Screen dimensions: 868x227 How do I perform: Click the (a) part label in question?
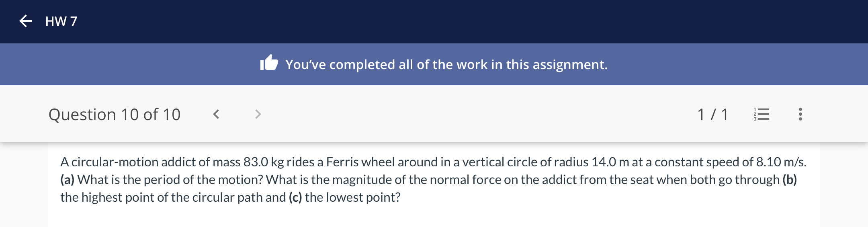click(67, 180)
